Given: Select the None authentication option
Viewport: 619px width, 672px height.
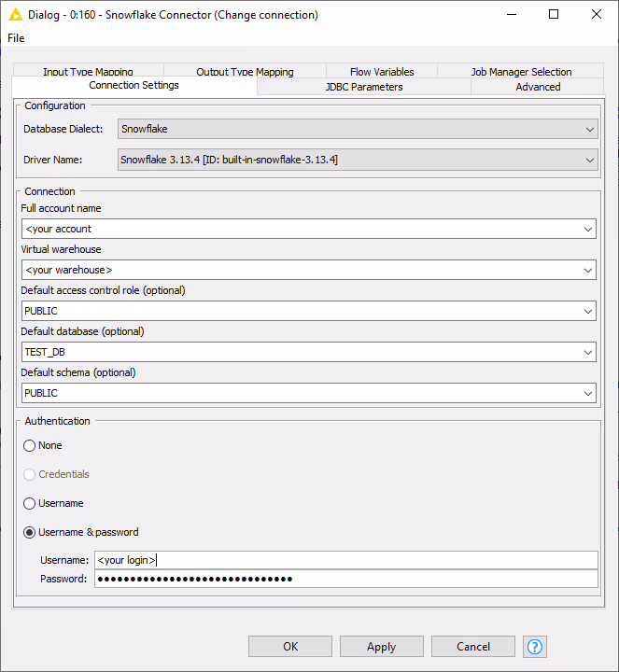Looking at the screenshot, I should 30,446.
